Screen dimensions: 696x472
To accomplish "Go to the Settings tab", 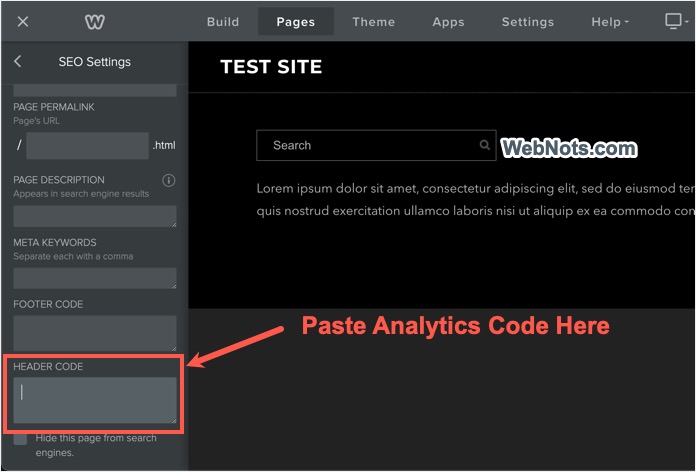I will [528, 22].
